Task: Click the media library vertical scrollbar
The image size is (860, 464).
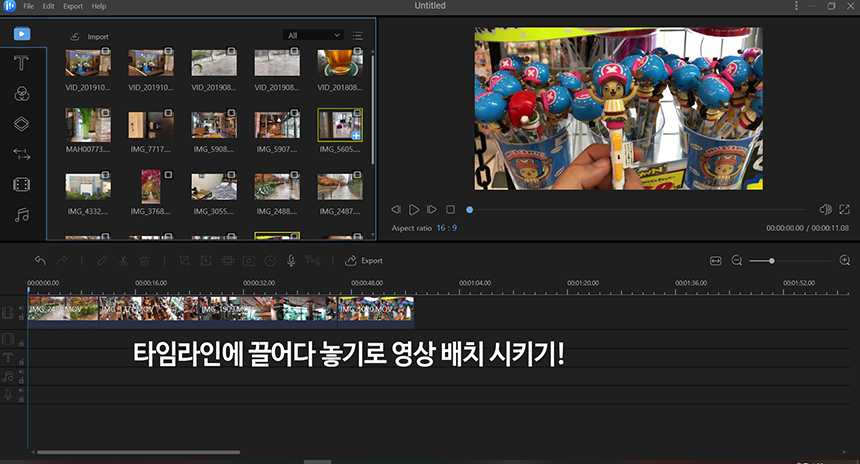Action: [373, 108]
